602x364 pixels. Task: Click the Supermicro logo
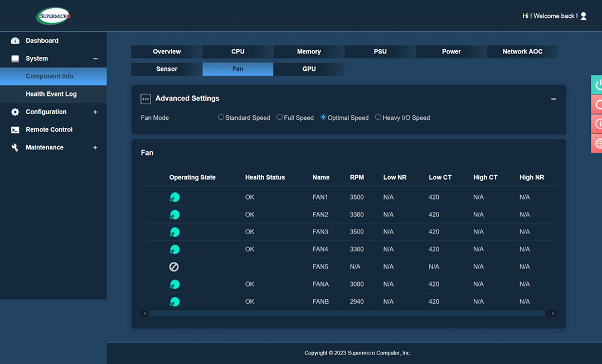[x=54, y=16]
